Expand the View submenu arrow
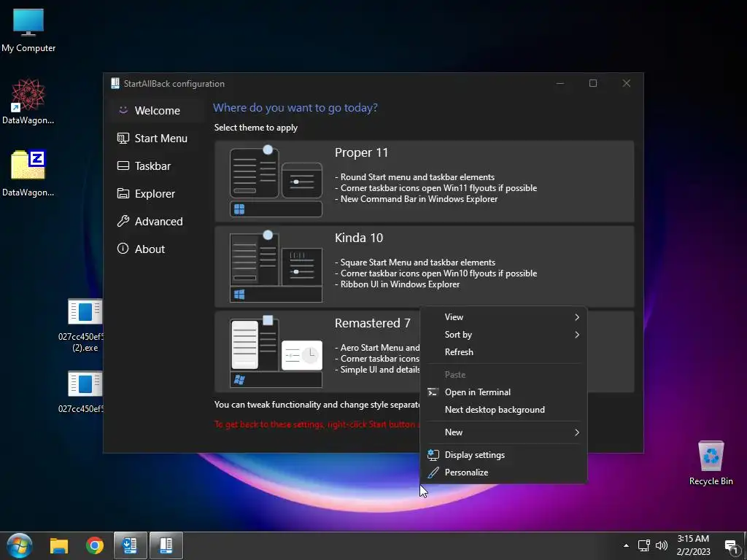The width and height of the screenshot is (747, 560). 576,317
